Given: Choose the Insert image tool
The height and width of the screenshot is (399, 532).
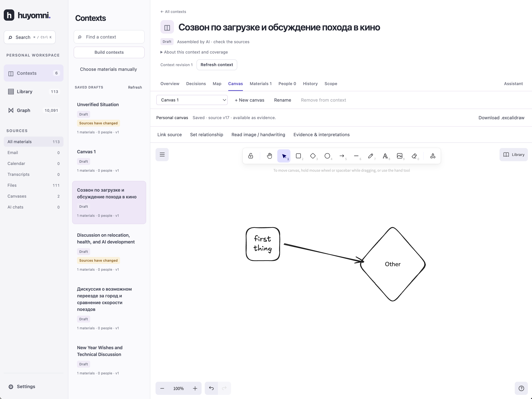Looking at the screenshot, I should pos(400,156).
